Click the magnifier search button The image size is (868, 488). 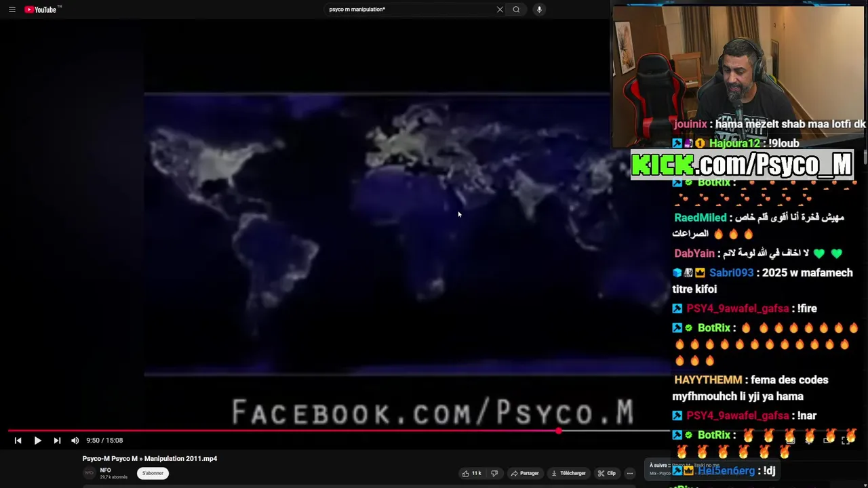point(516,9)
